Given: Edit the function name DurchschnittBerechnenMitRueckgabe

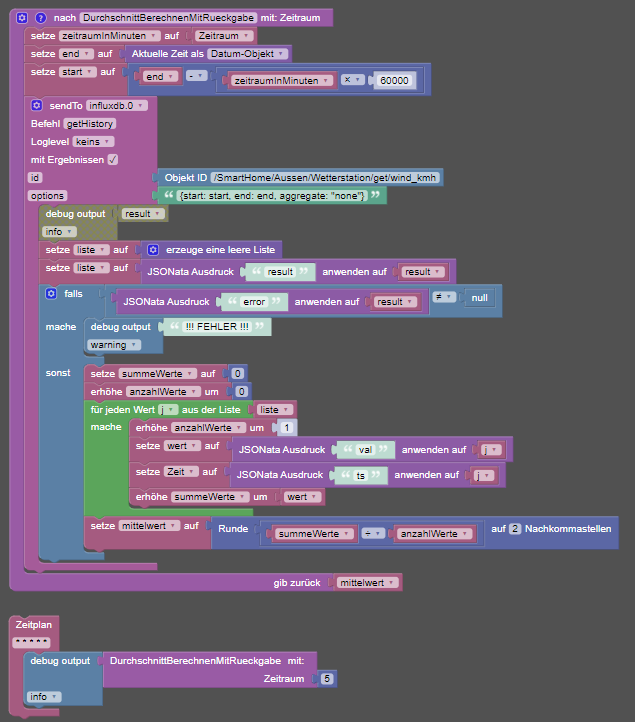Looking at the screenshot, I should [x=169, y=18].
